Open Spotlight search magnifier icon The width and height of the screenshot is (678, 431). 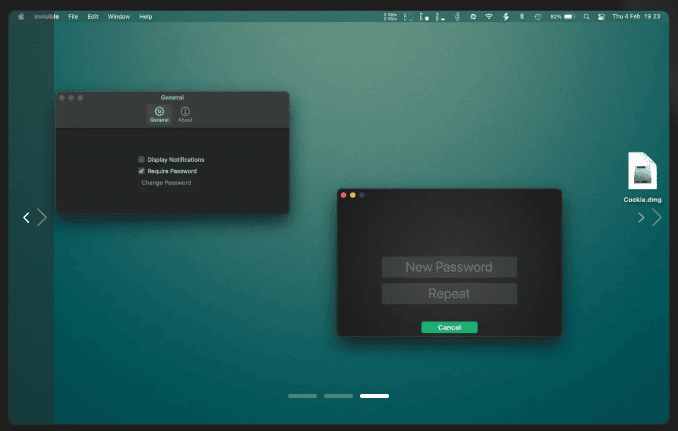(x=586, y=16)
